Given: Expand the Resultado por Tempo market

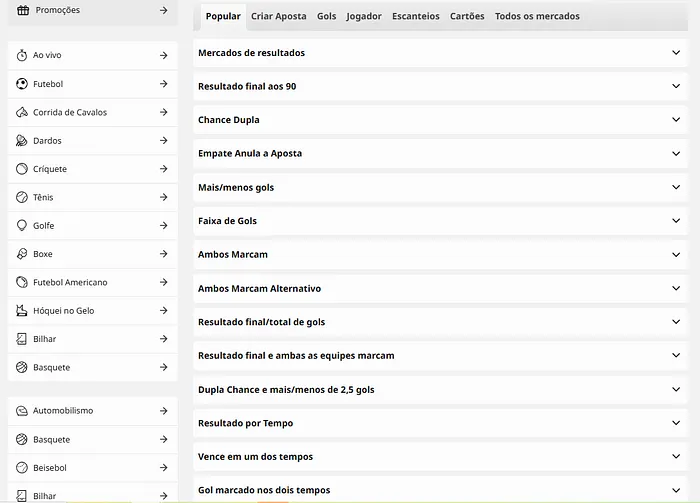Looking at the screenshot, I should [x=440, y=423].
